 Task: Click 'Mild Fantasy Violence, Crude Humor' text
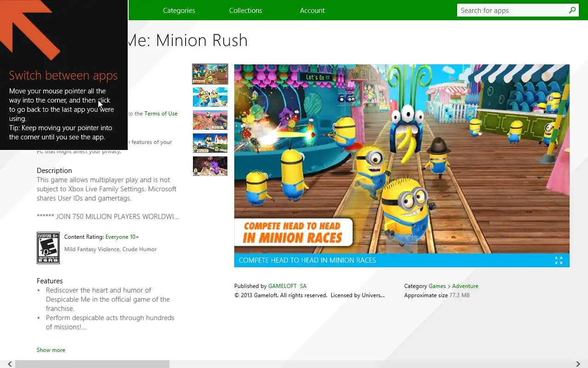110,249
